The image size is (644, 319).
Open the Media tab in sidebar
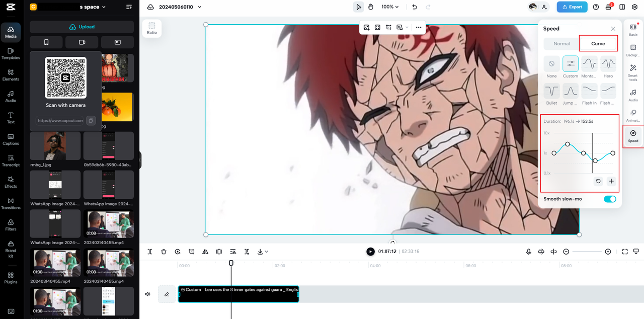[x=11, y=32]
